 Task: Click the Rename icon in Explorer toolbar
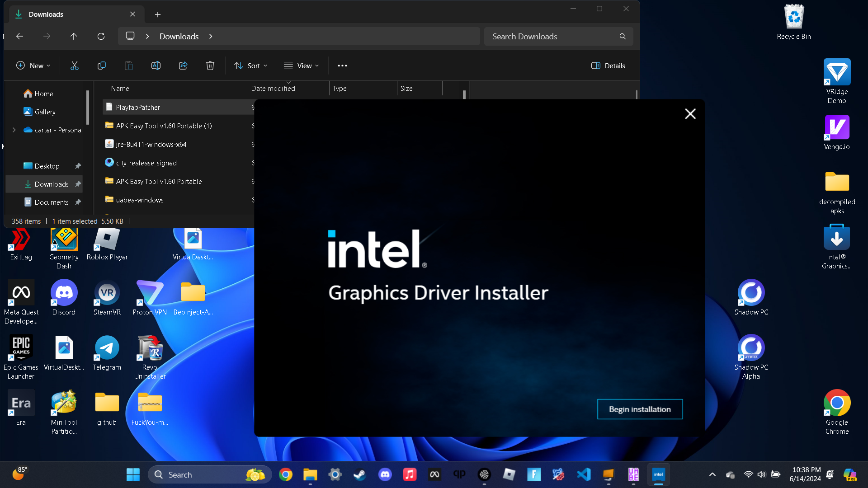click(x=156, y=66)
